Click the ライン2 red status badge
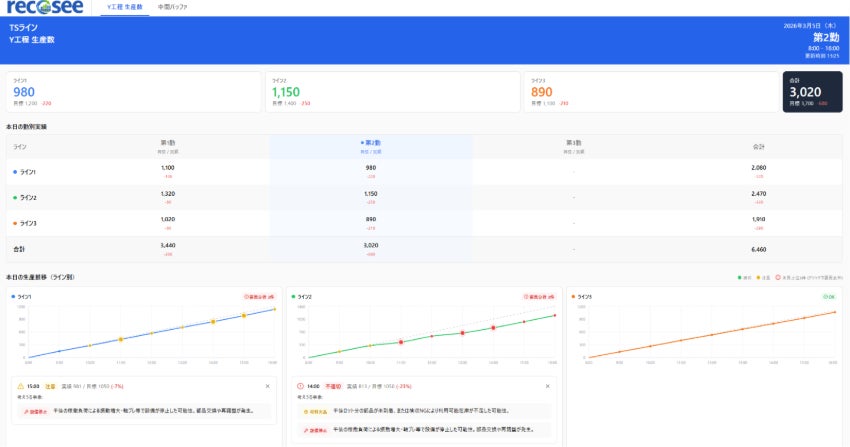Image resolution: width=850 pixels, height=447 pixels. [539, 297]
